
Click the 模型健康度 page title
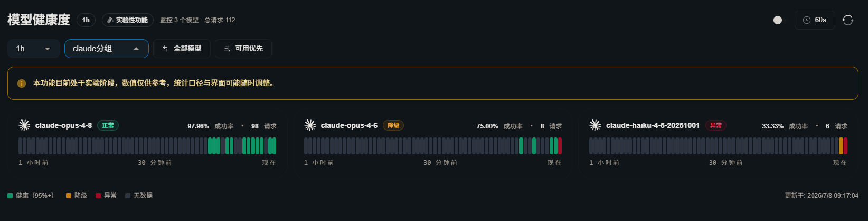[x=39, y=20]
